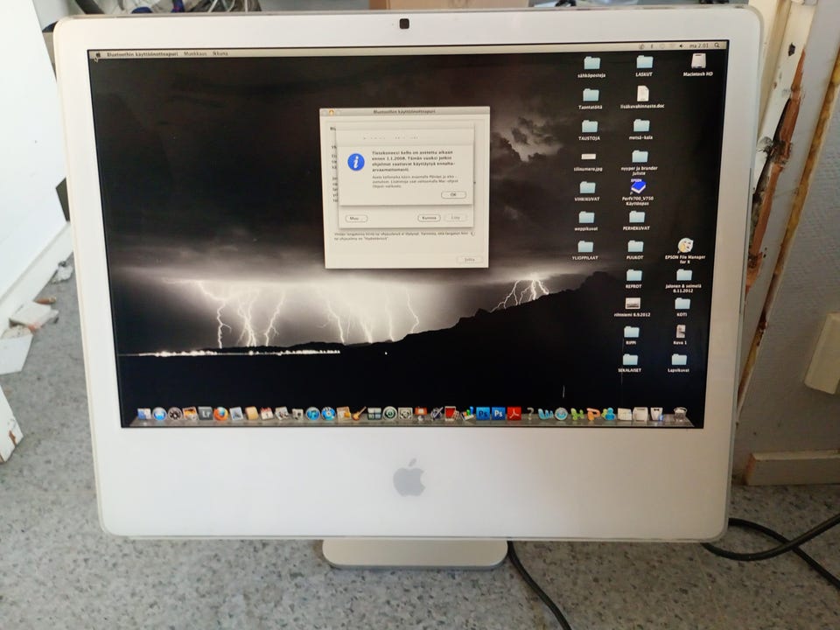Click the Bluetooth assistant window title bar
Image resolution: width=840 pixels, height=630 pixels.
[404, 111]
